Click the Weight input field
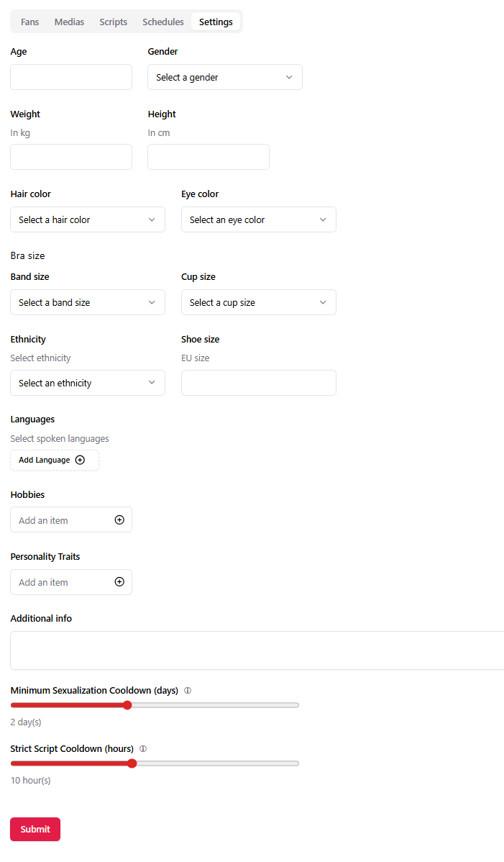504x862 pixels. tap(71, 158)
